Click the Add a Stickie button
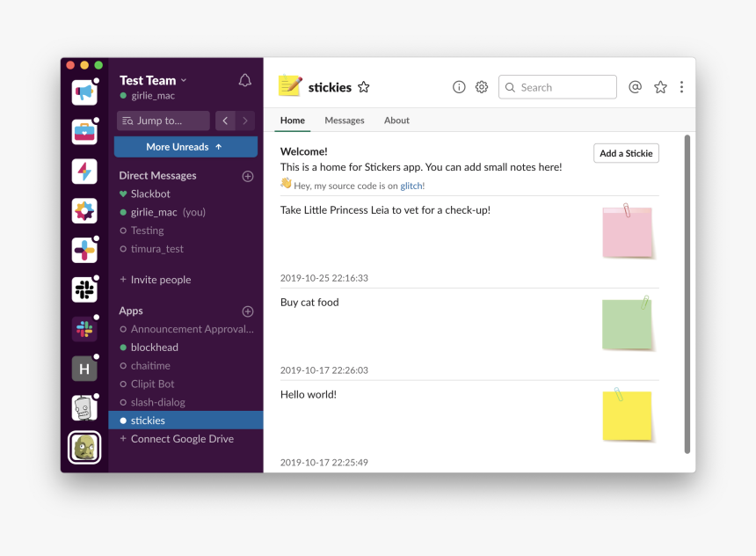Image resolution: width=756 pixels, height=556 pixels. (626, 153)
